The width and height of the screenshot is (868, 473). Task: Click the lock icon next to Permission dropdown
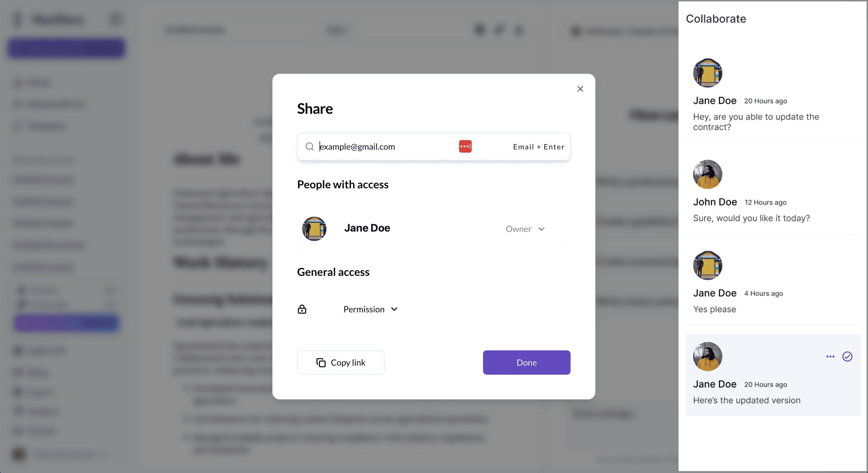click(302, 308)
